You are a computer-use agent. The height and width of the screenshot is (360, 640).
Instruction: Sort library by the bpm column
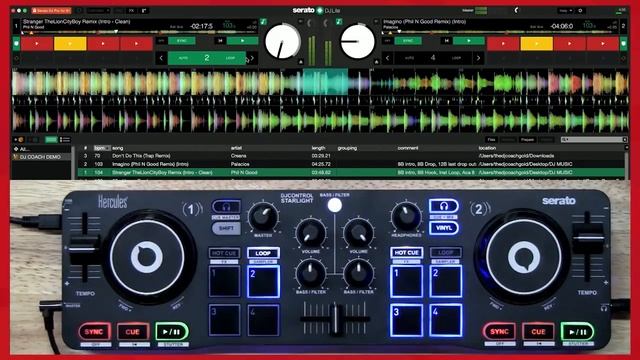tap(101, 148)
